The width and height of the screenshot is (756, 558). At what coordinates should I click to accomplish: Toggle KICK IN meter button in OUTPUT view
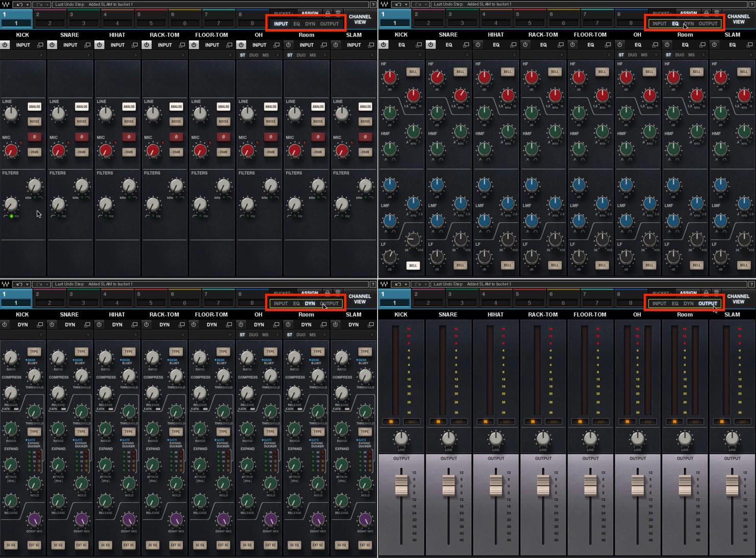click(x=391, y=422)
